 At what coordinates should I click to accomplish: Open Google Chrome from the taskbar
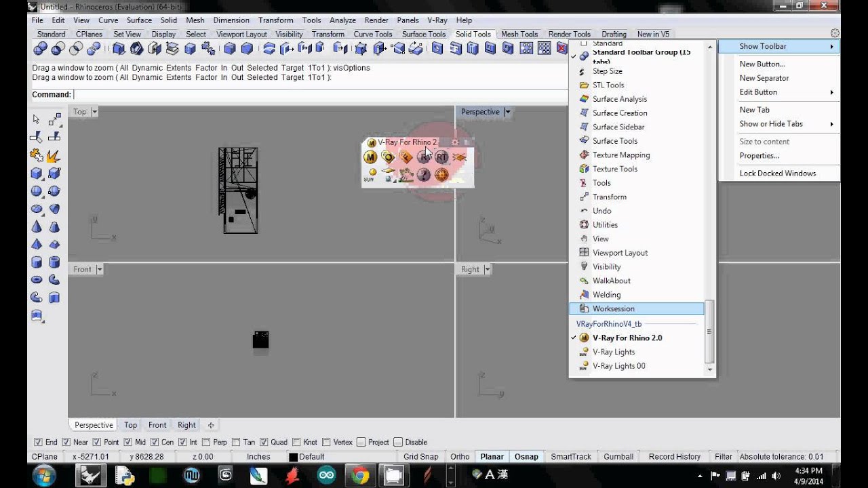pos(361,476)
